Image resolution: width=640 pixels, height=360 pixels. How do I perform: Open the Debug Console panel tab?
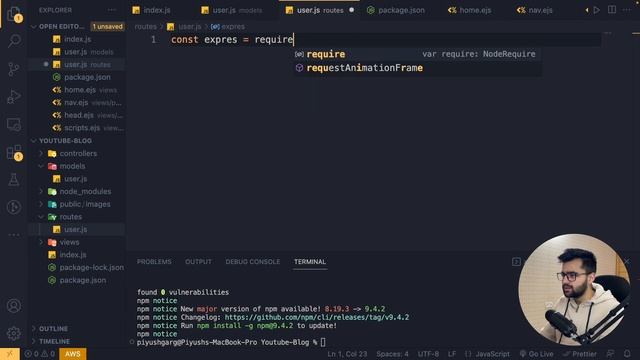point(253,262)
